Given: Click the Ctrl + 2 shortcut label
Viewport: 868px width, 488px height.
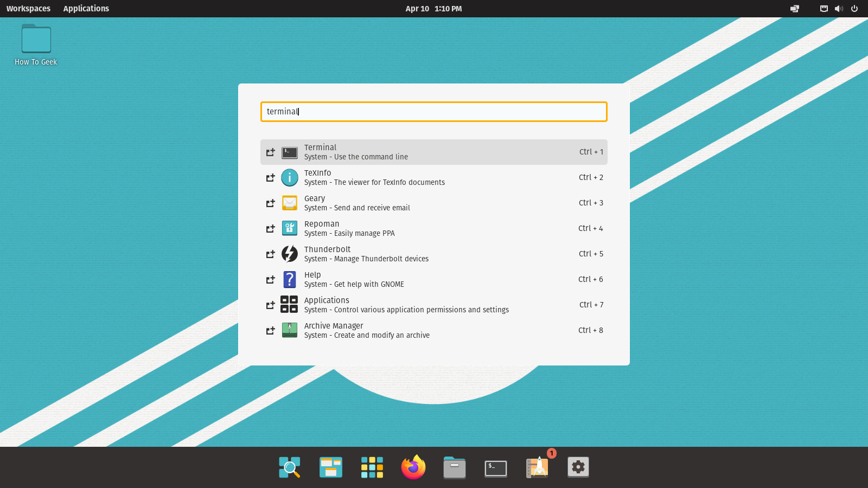Looking at the screenshot, I should 591,177.
